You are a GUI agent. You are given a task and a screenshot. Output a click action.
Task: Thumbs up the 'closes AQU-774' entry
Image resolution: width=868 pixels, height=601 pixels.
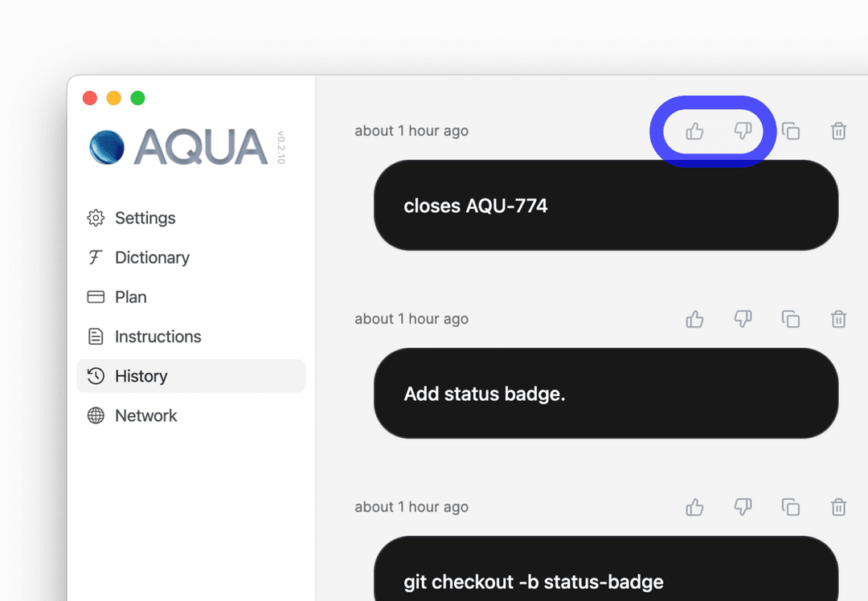click(694, 131)
